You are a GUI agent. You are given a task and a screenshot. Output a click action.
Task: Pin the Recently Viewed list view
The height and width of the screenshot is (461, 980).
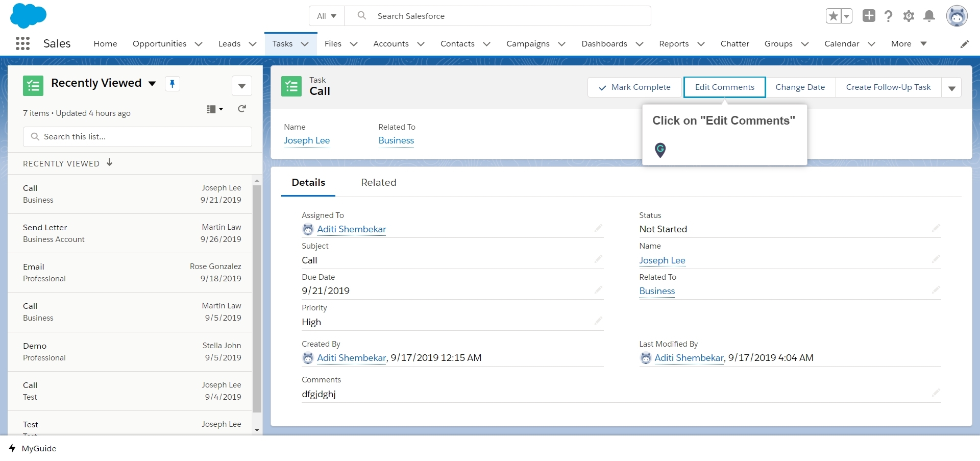pos(173,83)
